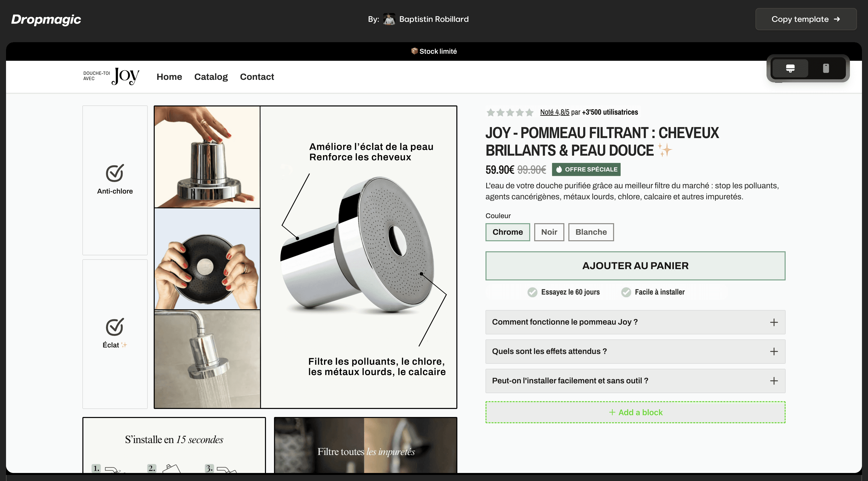Screen dimensions: 868x481
Task: Click Baptistin Robillard's author avatar
Action: [x=389, y=19]
